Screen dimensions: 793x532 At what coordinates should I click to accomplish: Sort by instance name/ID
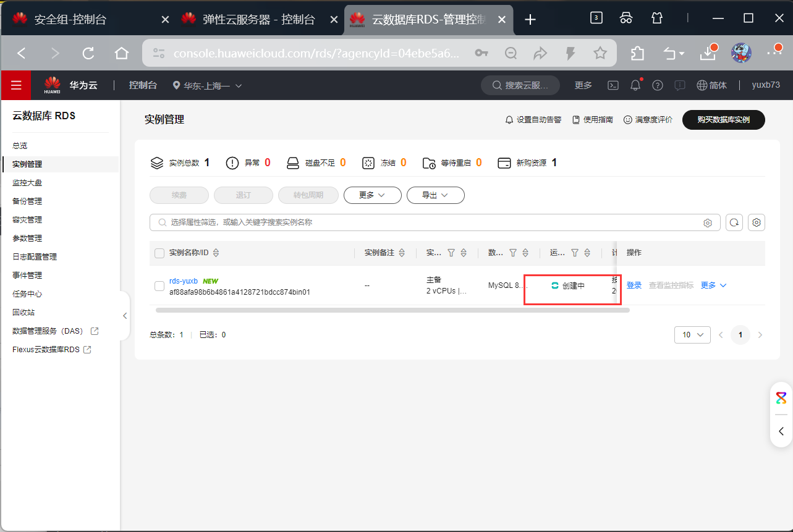click(216, 253)
